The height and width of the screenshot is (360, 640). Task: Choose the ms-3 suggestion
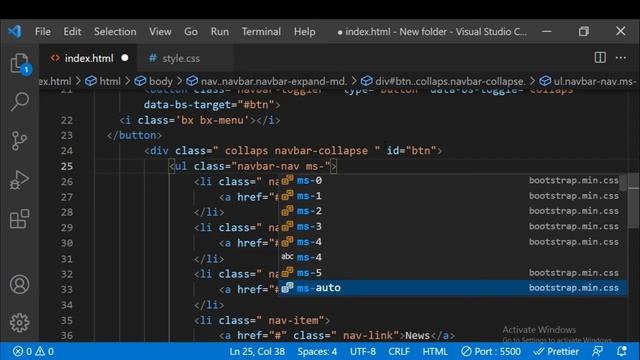452,227
